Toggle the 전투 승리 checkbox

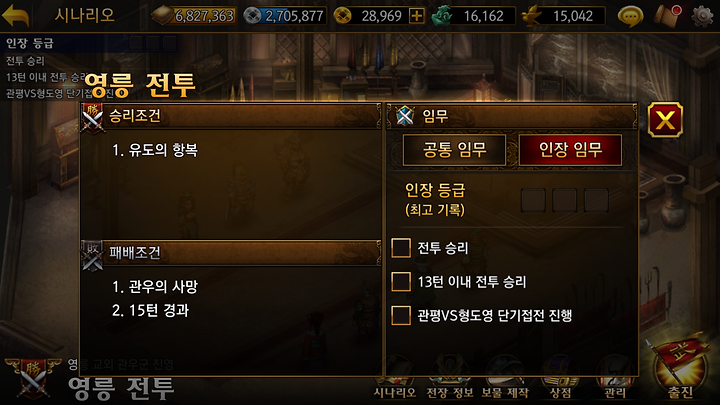401,248
